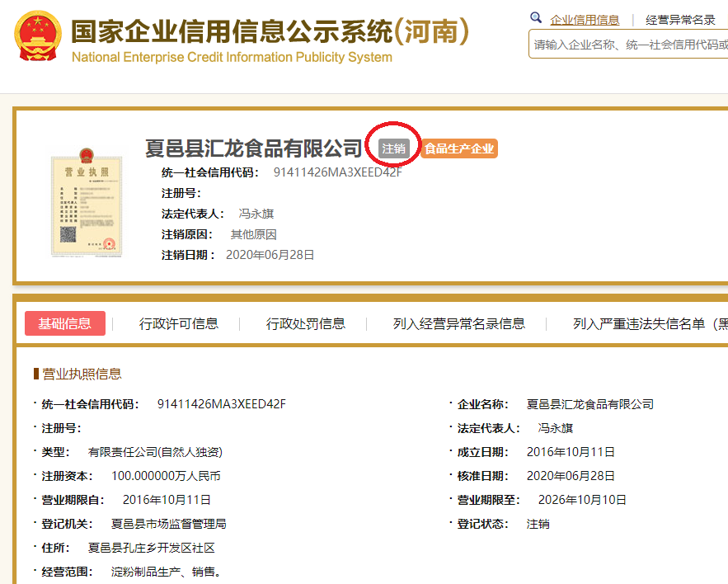Click the 注销 status badge beside company name
Image resolution: width=728 pixels, height=584 pixels.
(393, 147)
